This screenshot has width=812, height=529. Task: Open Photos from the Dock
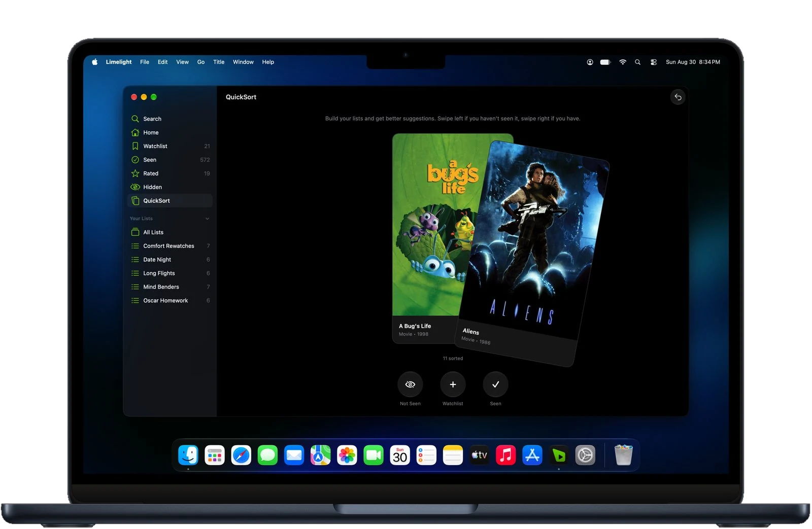347,455
